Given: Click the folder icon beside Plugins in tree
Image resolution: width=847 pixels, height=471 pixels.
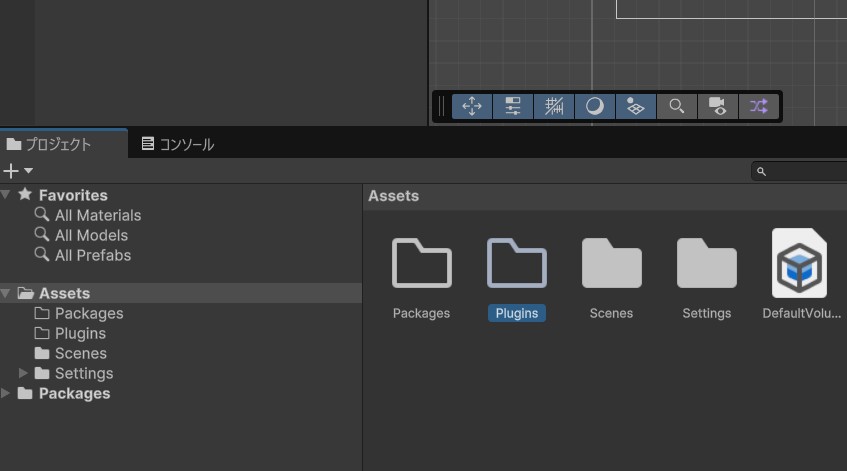Looking at the screenshot, I should (x=42, y=333).
